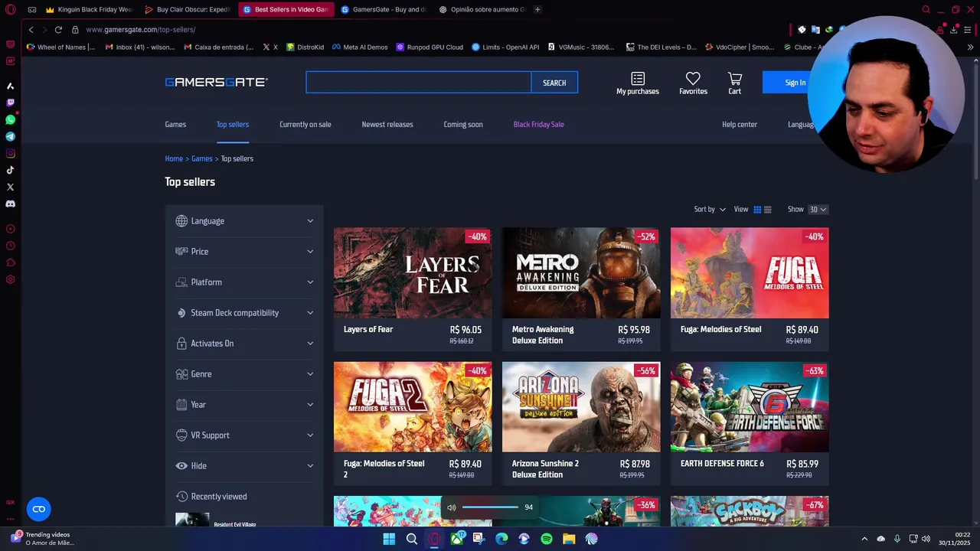Expand the Hide filter
The image size is (980, 551).
click(244, 466)
